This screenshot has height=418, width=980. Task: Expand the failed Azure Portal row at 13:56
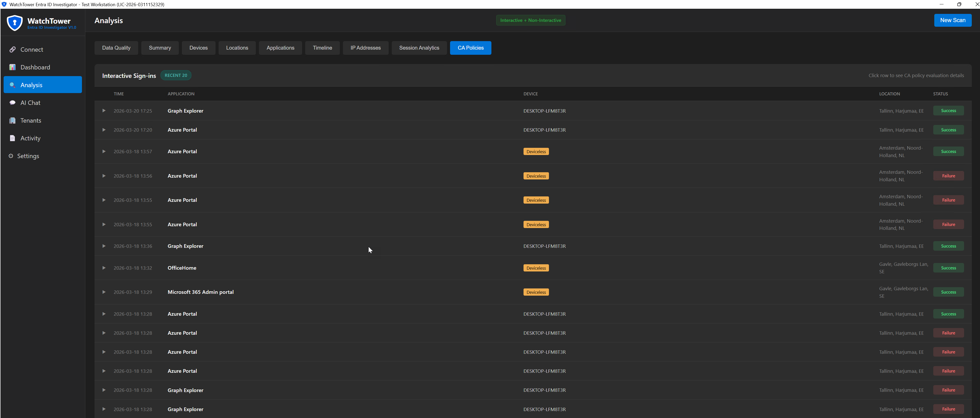(x=104, y=176)
